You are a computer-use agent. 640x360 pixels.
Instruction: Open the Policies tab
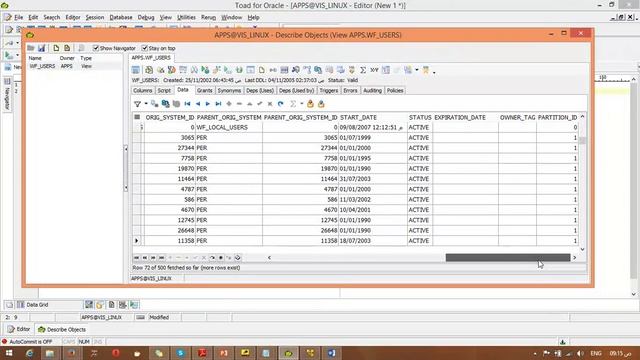[x=395, y=91]
